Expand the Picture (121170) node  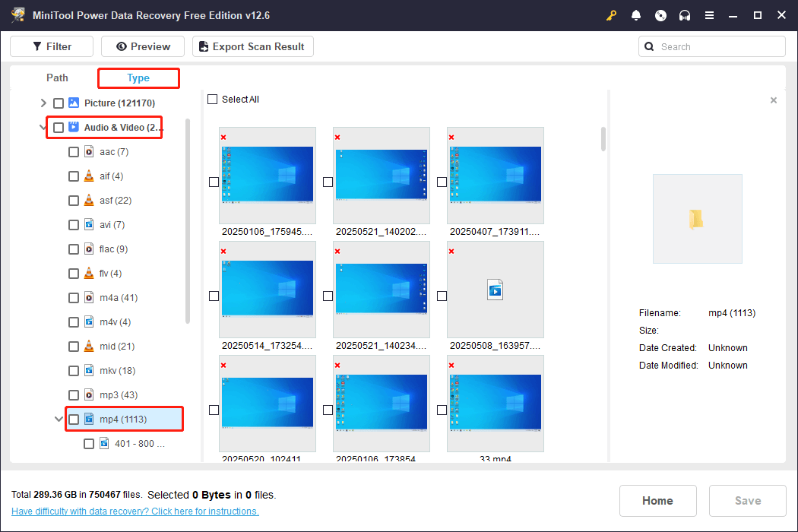43,103
